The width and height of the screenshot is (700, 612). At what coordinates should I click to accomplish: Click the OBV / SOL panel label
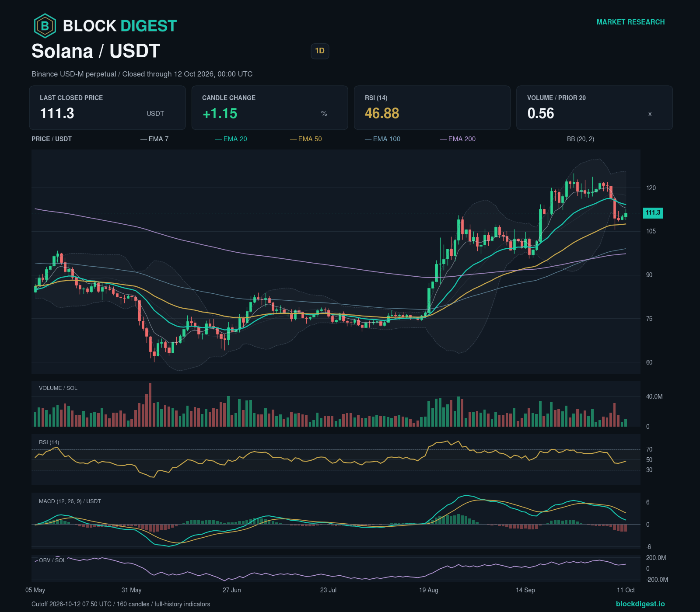(52, 560)
